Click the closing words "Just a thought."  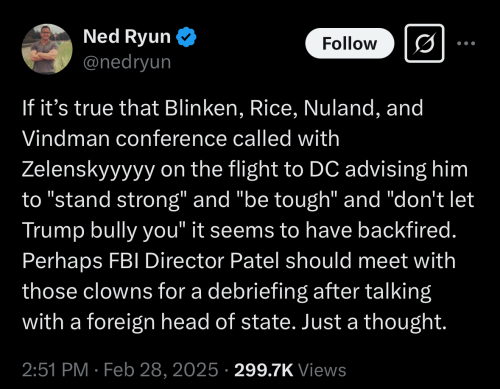click(374, 322)
